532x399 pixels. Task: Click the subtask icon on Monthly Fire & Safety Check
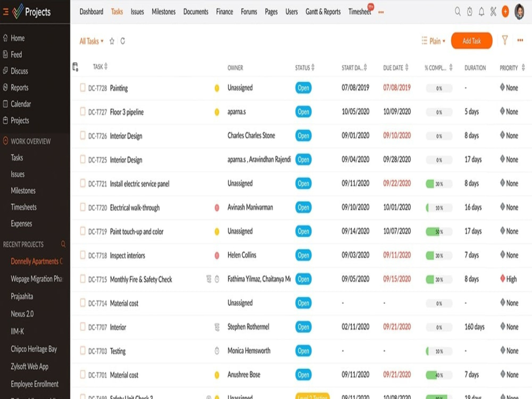point(209,279)
